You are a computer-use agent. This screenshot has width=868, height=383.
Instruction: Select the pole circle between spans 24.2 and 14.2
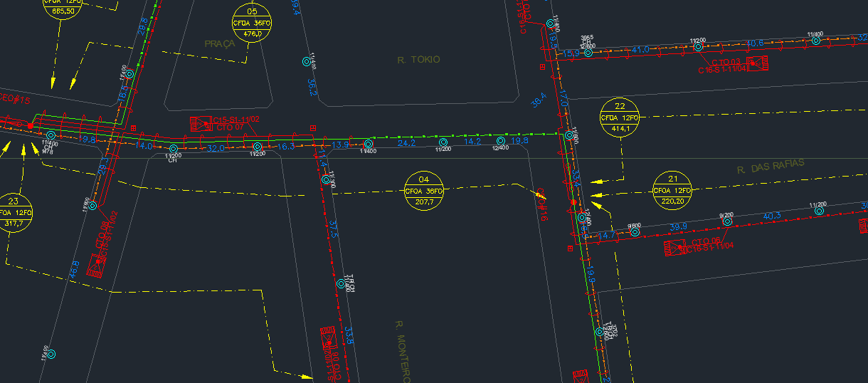(x=443, y=142)
